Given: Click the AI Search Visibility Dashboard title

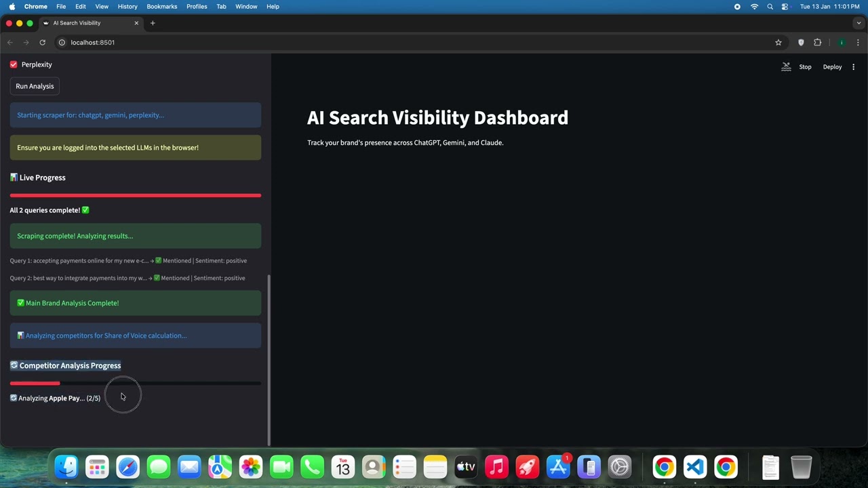Looking at the screenshot, I should pyautogui.click(x=437, y=118).
